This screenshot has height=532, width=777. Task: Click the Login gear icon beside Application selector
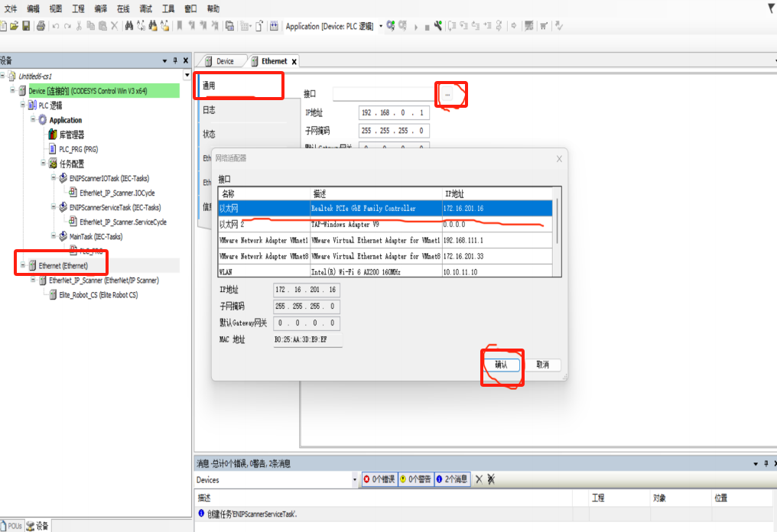pyautogui.click(x=391, y=26)
